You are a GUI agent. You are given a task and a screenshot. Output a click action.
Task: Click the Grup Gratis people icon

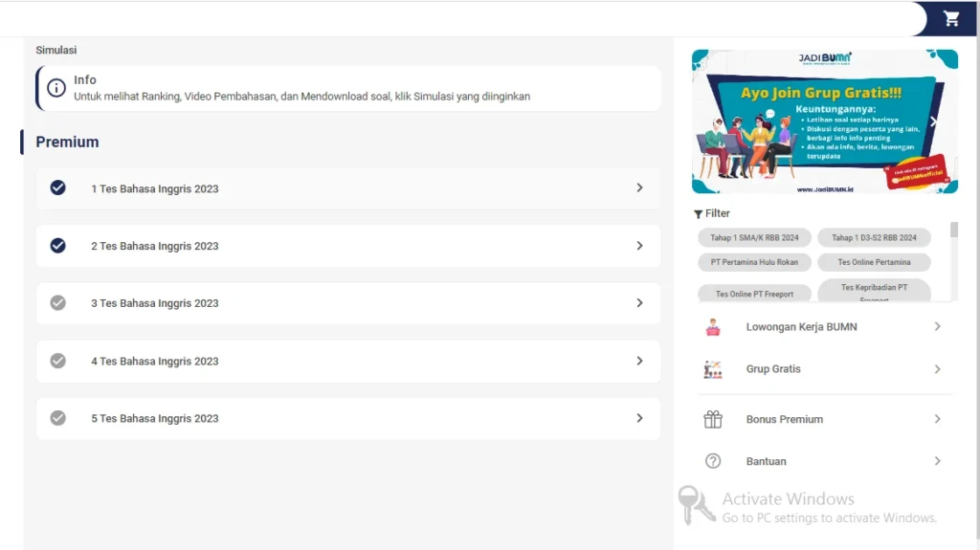pyautogui.click(x=713, y=369)
